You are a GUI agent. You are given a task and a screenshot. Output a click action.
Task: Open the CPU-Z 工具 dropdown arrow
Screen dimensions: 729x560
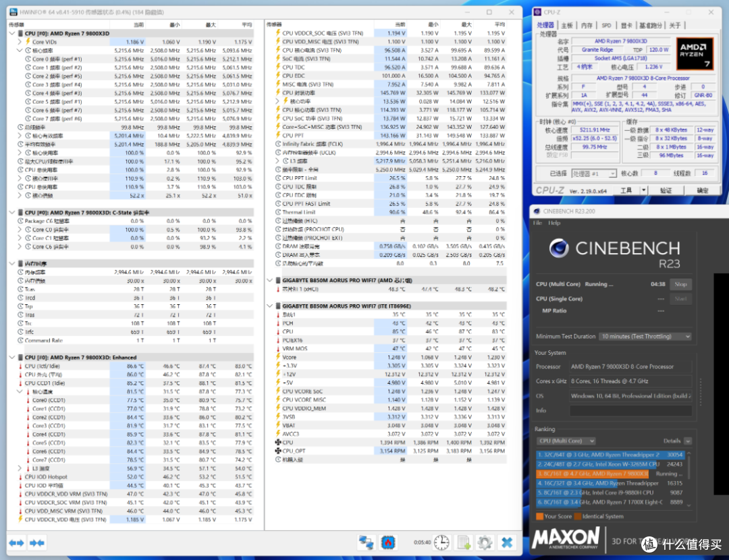pyautogui.click(x=643, y=190)
